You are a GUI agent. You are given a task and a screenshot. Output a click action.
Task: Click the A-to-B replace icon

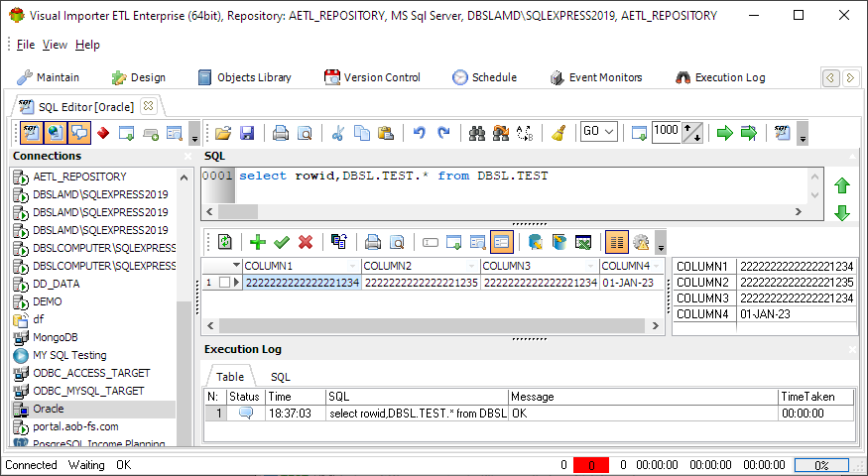524,133
